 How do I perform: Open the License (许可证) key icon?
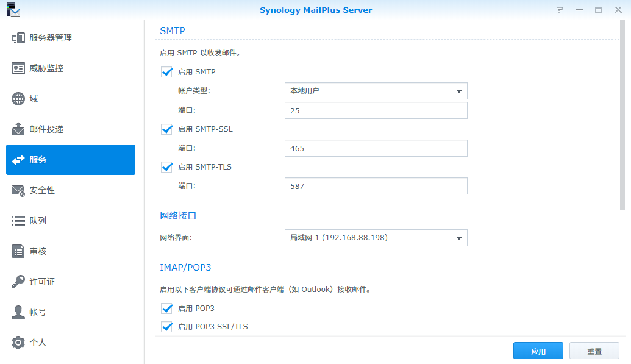coord(18,282)
